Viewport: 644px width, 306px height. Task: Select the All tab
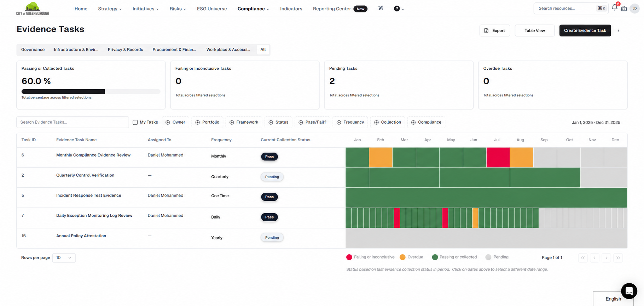tap(263, 50)
